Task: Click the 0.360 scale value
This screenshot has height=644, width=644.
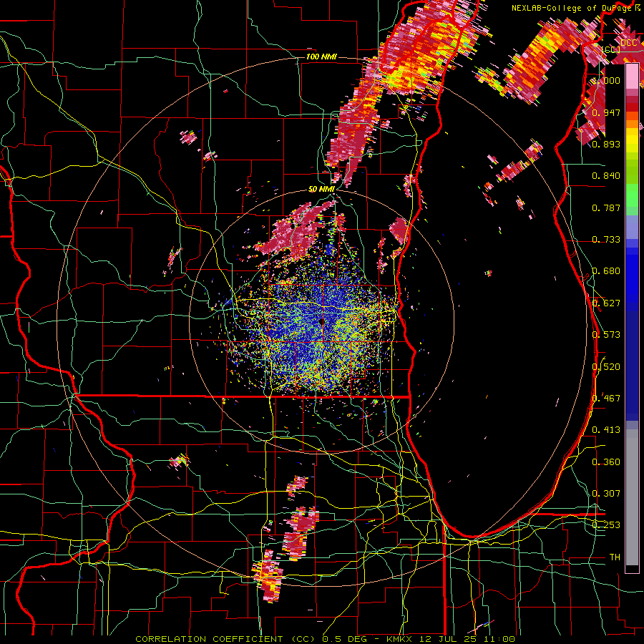Action: [606, 462]
